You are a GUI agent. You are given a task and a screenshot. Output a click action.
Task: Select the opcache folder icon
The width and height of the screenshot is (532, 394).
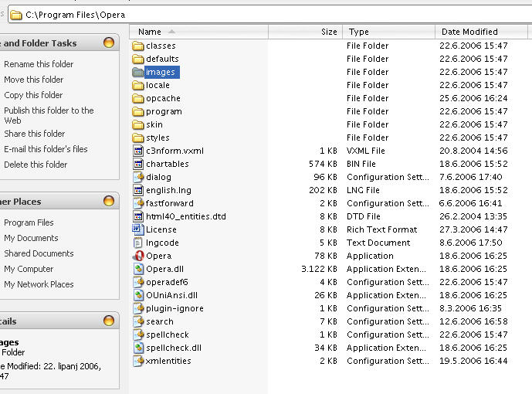tap(138, 98)
